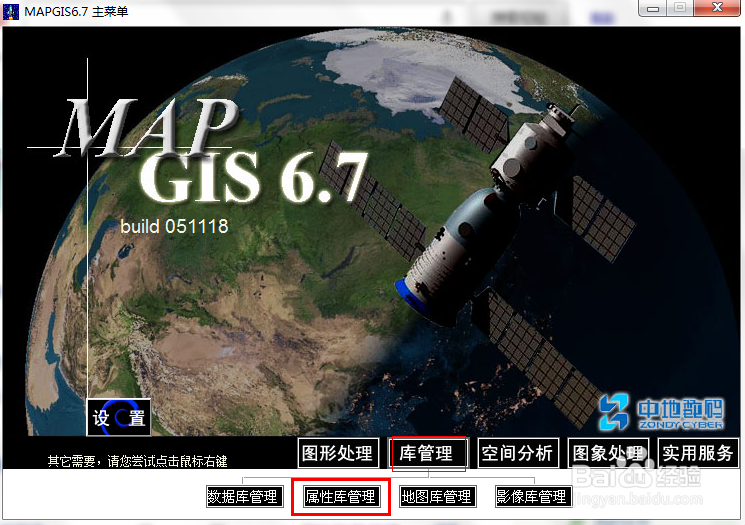The image size is (745, 525).
Task: Click the 'build 051118' version text
Action: point(174,226)
